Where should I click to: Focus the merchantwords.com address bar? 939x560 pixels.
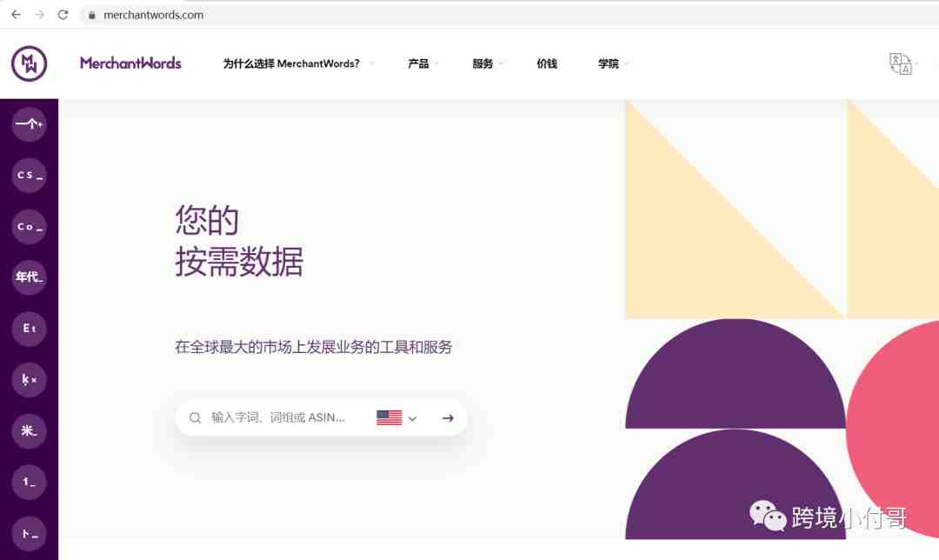coord(509,15)
